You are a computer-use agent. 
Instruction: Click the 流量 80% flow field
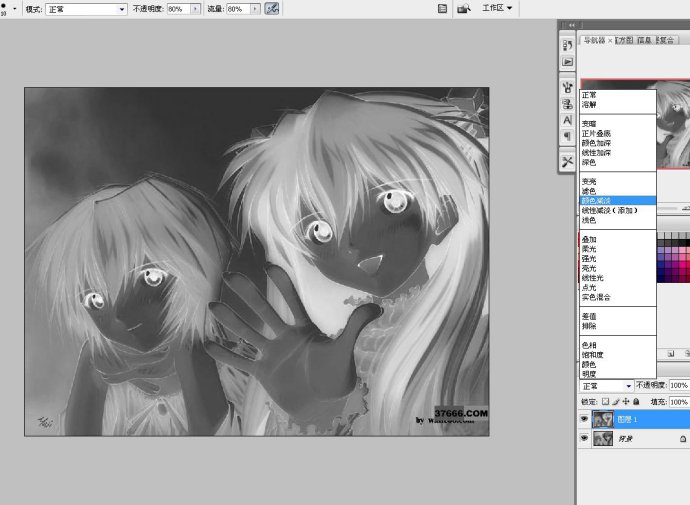click(238, 9)
